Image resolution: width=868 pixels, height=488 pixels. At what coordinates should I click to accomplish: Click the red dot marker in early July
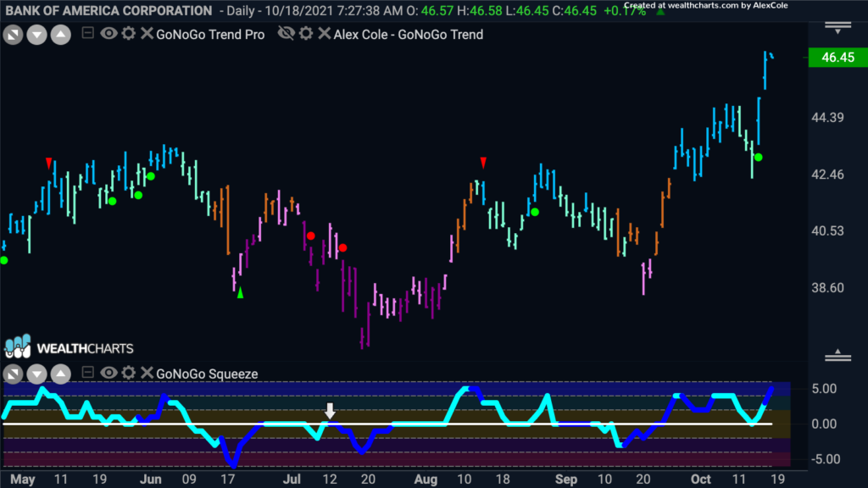coord(311,236)
